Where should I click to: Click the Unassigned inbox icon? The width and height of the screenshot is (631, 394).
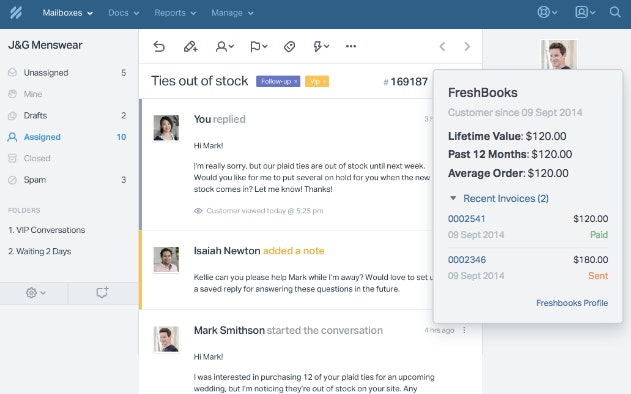pyautogui.click(x=12, y=72)
